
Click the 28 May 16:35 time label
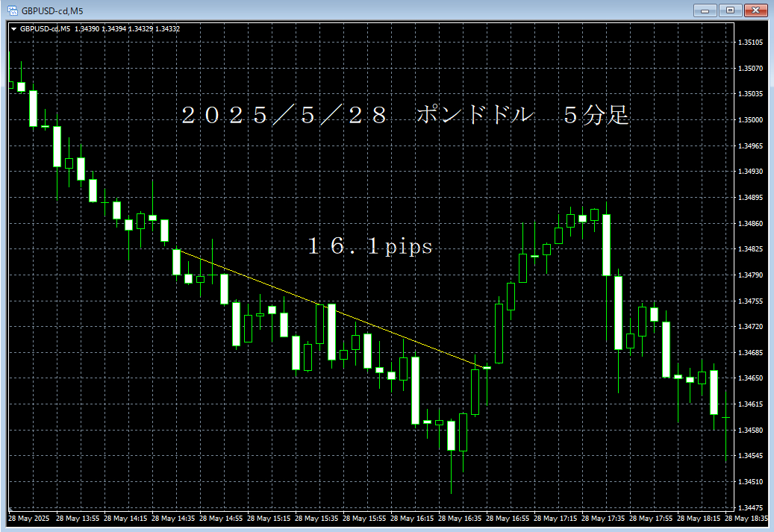460,518
